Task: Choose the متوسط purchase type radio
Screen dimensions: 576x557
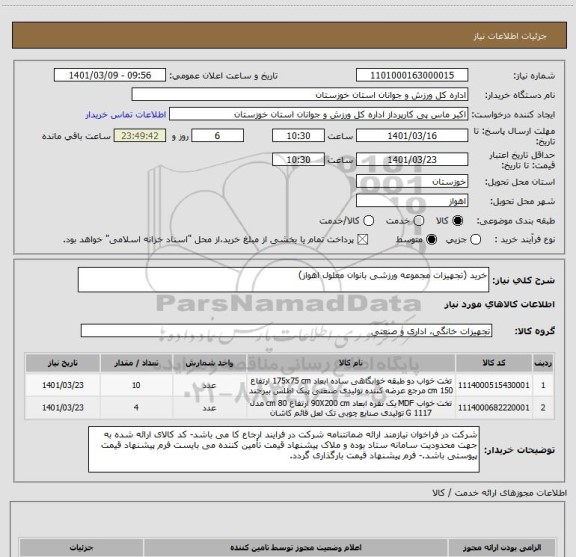Action: [431, 240]
